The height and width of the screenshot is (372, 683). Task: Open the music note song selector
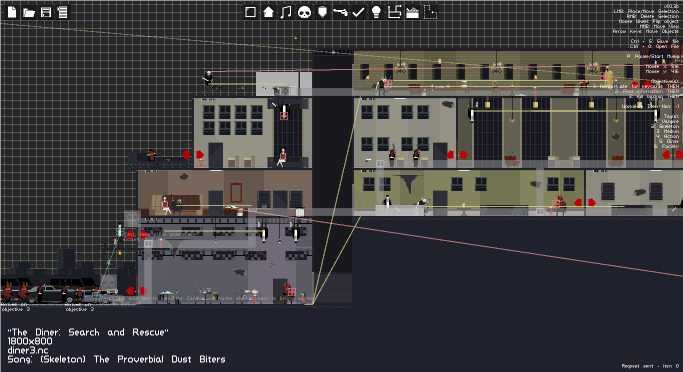[286, 12]
